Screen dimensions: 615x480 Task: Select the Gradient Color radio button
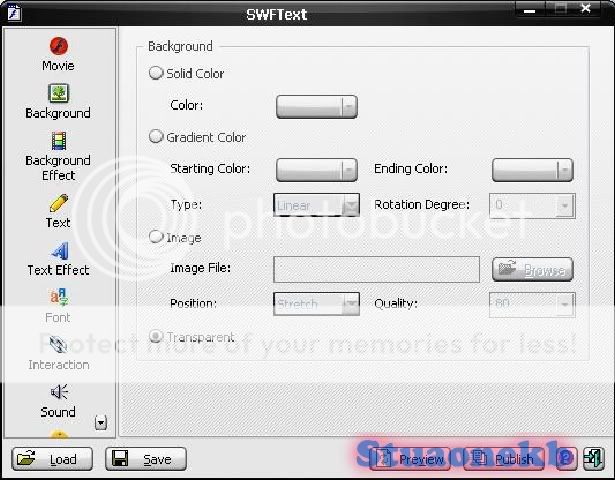[156, 136]
